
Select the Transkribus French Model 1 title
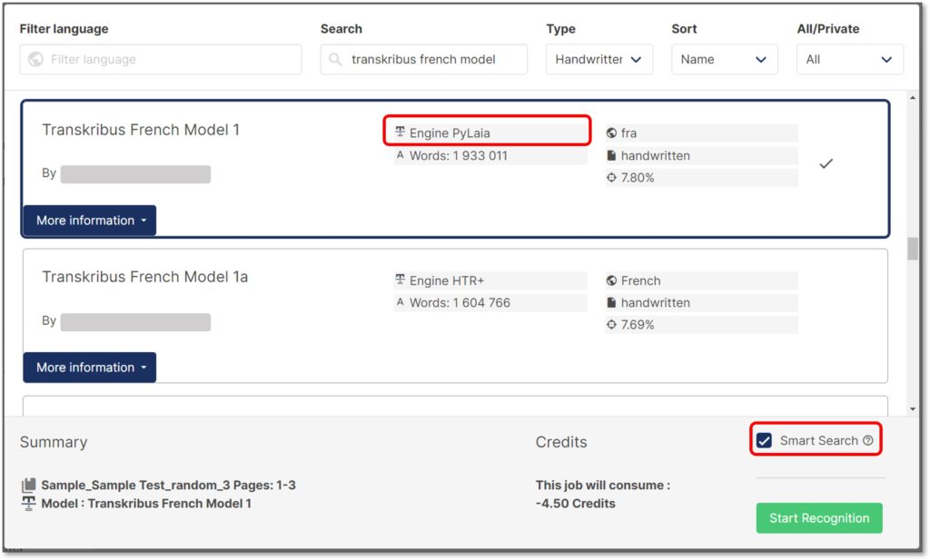141,130
